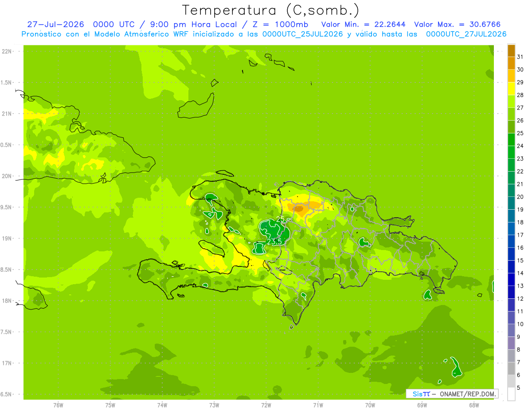Click the "31" color scale label
The width and height of the screenshot is (532, 411).
(x=520, y=57)
